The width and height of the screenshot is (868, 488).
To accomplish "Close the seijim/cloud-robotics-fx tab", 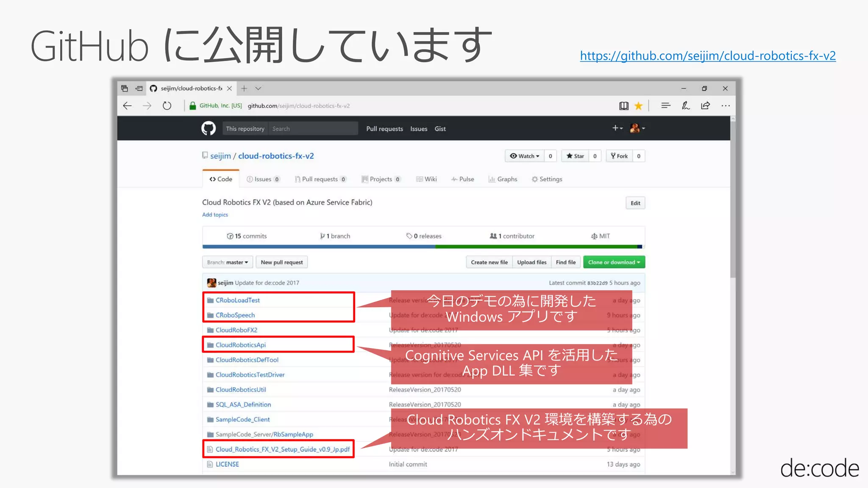I will (229, 88).
